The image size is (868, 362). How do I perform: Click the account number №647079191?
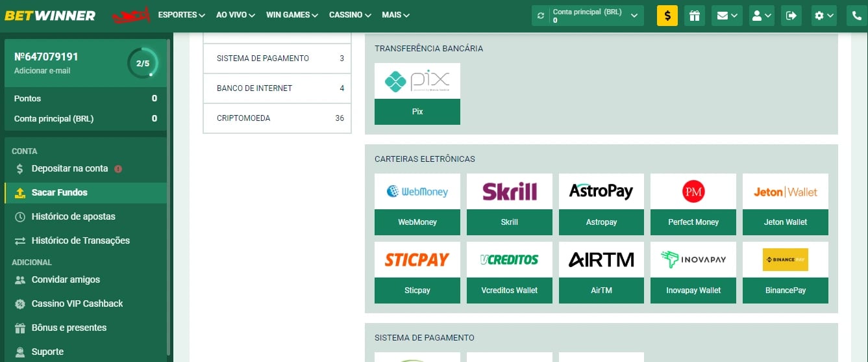(x=46, y=57)
